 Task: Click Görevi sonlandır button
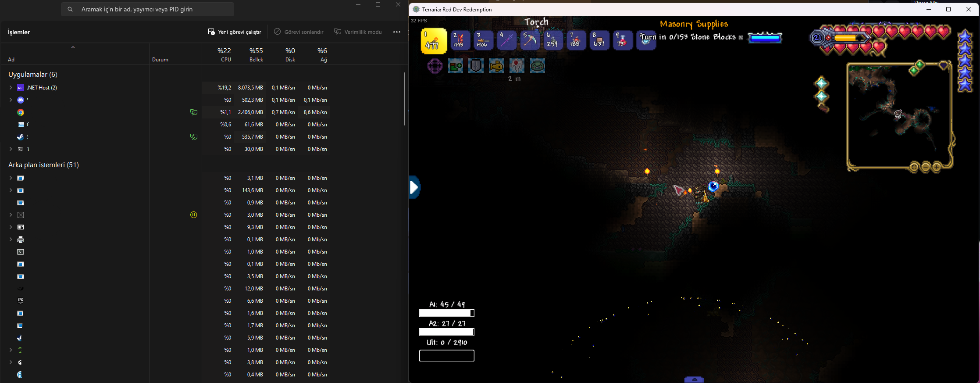[299, 32]
